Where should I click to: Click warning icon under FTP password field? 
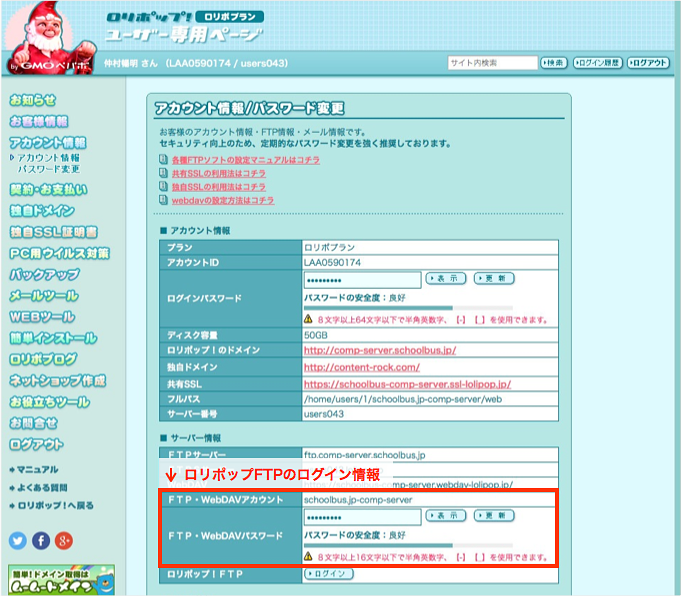[x=308, y=556]
